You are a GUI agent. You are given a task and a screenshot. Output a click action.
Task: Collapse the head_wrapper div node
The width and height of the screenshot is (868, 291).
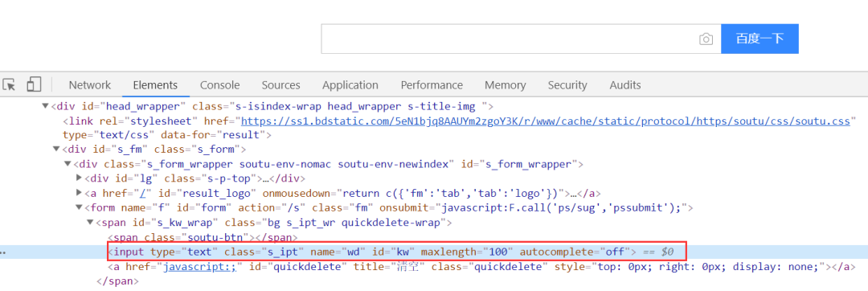pyautogui.click(x=45, y=105)
